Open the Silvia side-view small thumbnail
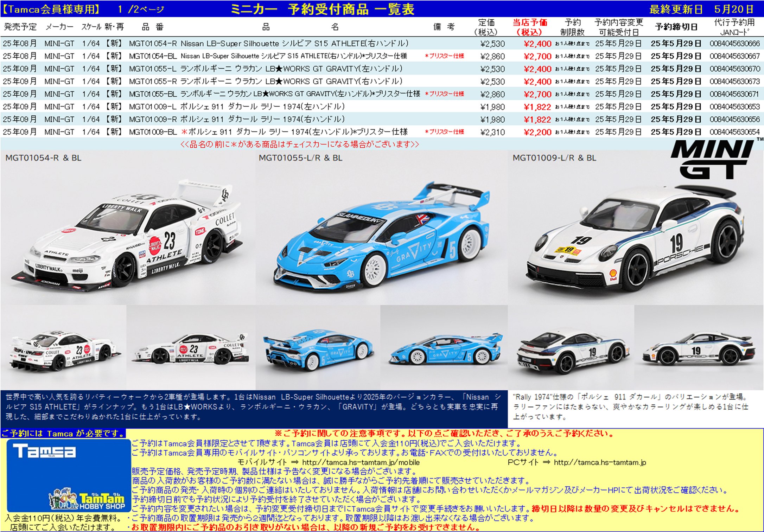The width and height of the screenshot is (764, 532). coord(191,348)
